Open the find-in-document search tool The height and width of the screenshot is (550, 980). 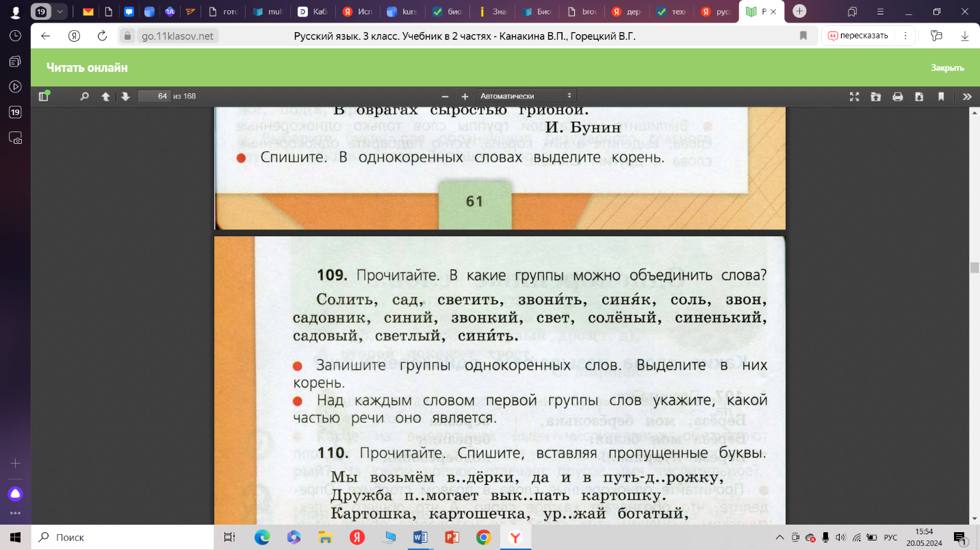coord(84,97)
